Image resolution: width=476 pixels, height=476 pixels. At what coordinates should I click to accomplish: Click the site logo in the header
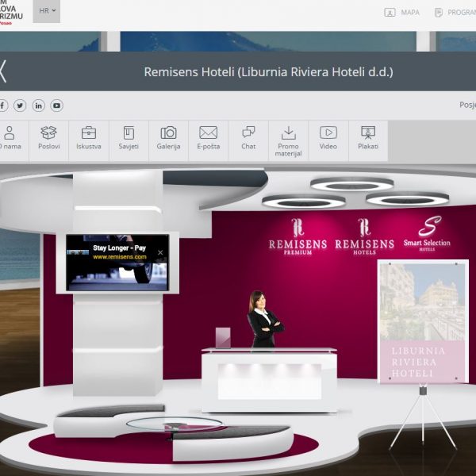click(x=11, y=13)
